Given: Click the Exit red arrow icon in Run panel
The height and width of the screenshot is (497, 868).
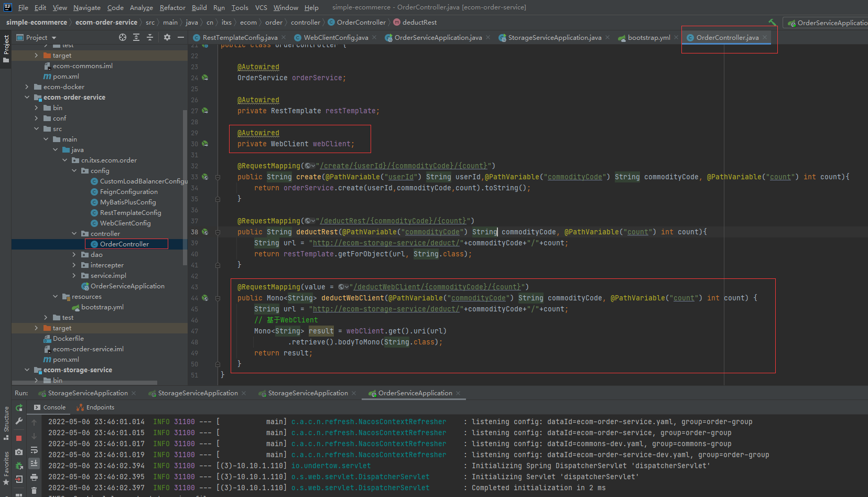Looking at the screenshot, I should pos(19,479).
